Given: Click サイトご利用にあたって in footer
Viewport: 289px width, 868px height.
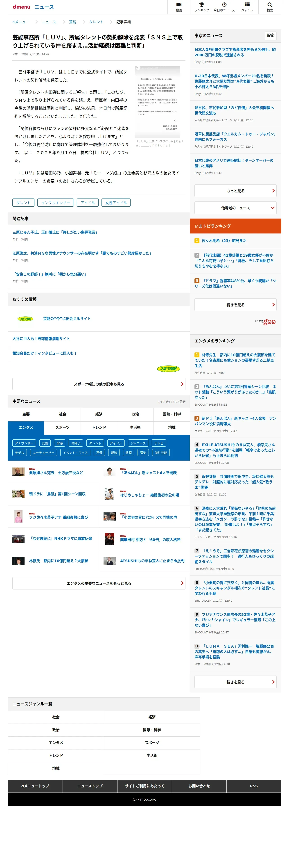Looking at the screenshot, I should [144, 786].
